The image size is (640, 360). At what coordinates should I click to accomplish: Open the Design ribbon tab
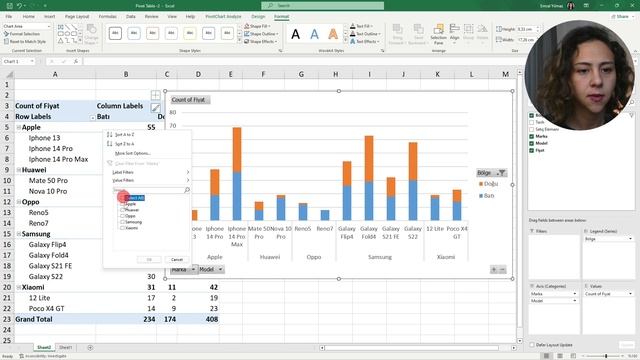[258, 16]
